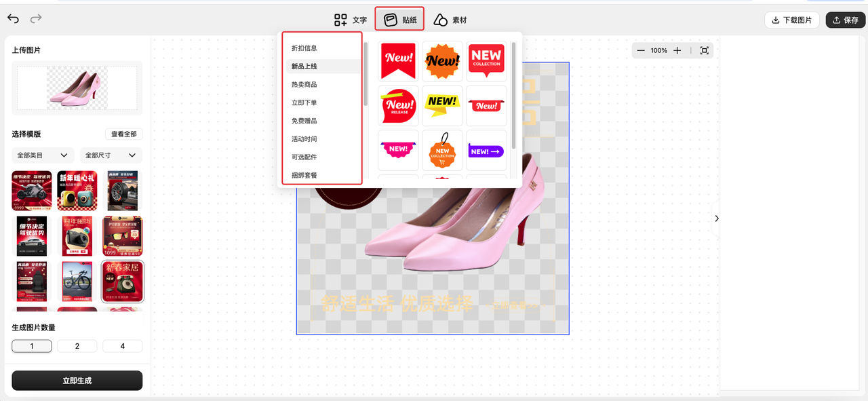
Task: Open the 全部类目 category dropdown
Action: 43,155
